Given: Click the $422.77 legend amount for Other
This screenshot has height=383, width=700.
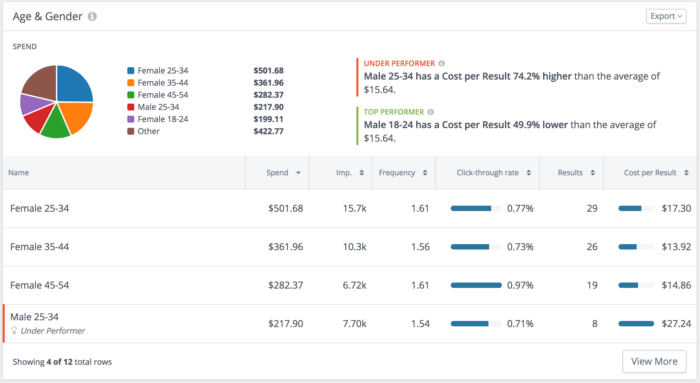Looking at the screenshot, I should (268, 131).
